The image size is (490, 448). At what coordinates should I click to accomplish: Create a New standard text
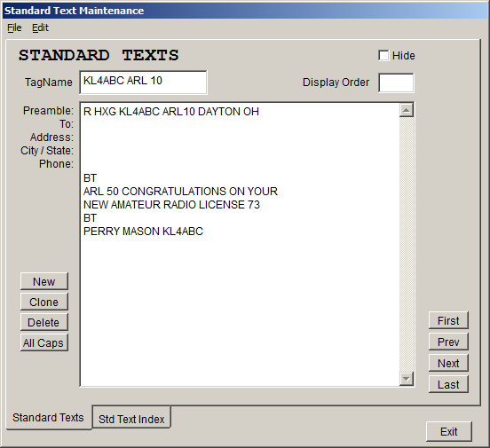click(44, 281)
